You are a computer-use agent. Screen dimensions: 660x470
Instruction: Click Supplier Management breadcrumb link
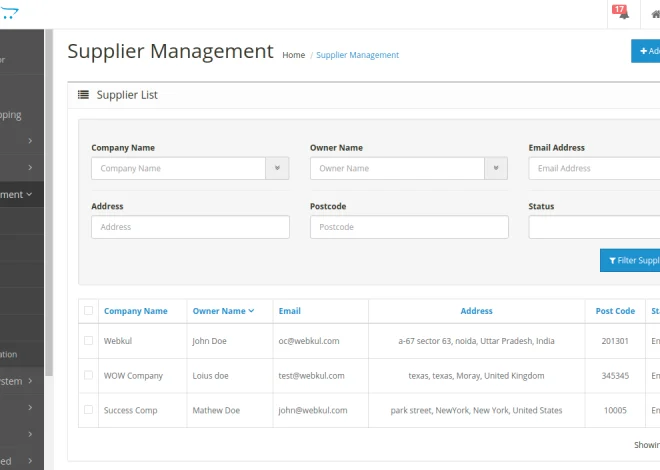[357, 55]
